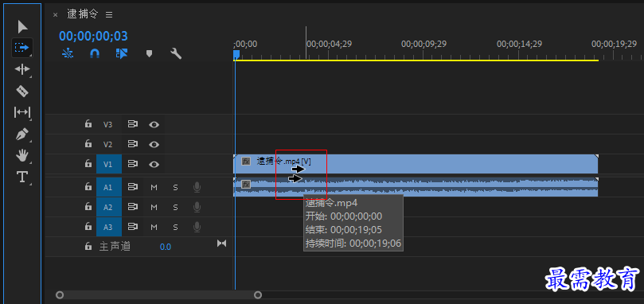The width and height of the screenshot is (644, 304).
Task: Enable voice-over record on A3
Action: (x=197, y=227)
